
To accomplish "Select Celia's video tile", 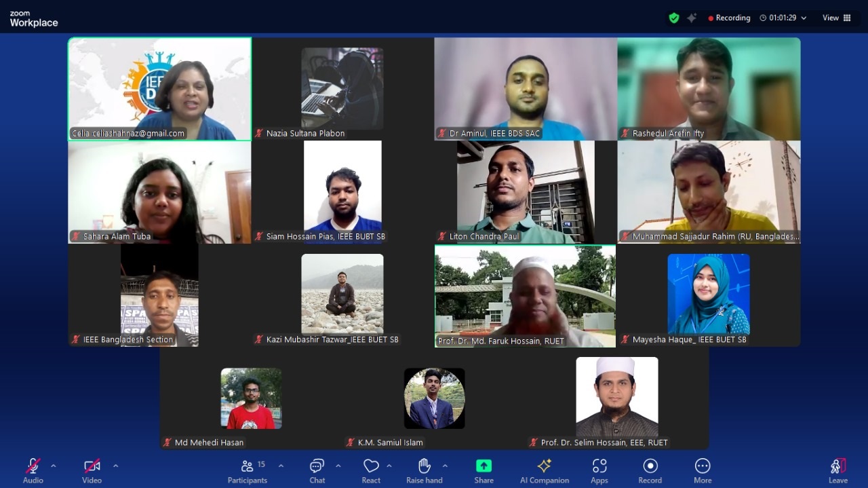I will point(160,89).
